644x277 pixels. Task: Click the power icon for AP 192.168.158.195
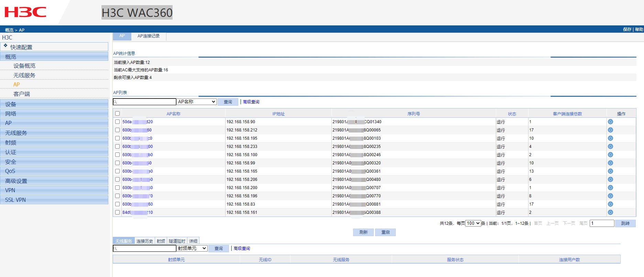coord(610,138)
